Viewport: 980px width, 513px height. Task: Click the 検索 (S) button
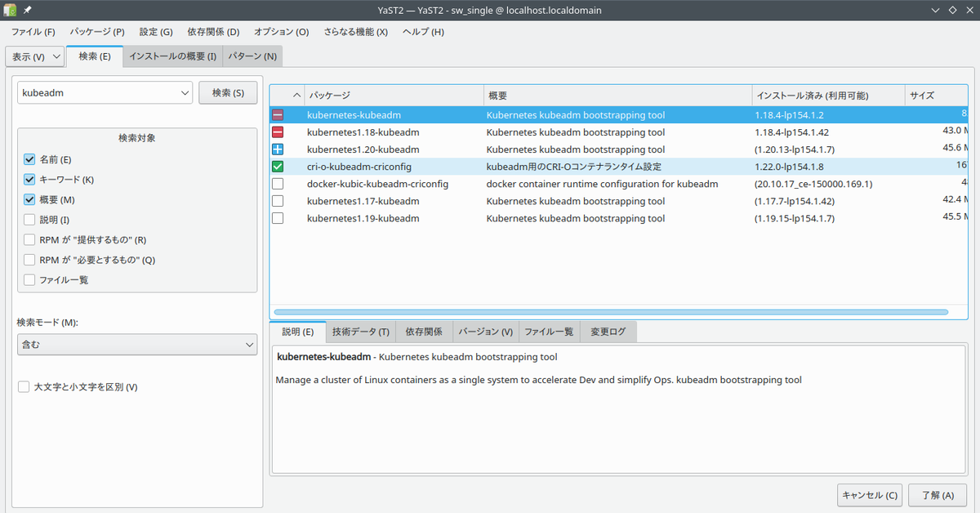[x=228, y=93]
